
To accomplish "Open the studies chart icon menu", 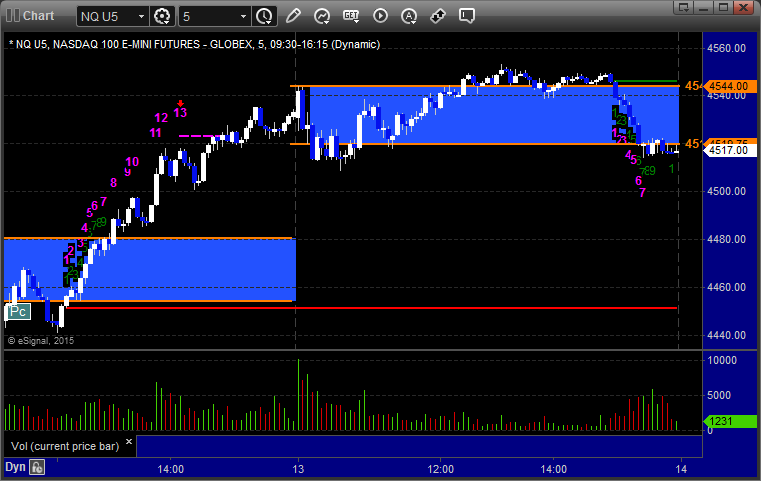I will (x=322, y=16).
